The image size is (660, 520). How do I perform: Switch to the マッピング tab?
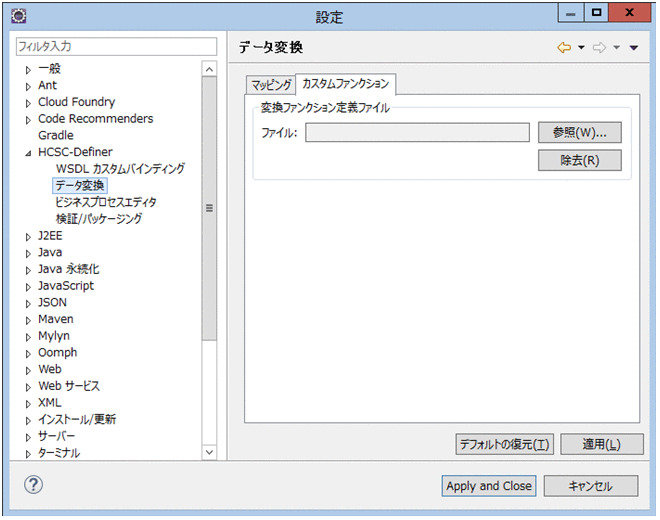click(271, 85)
